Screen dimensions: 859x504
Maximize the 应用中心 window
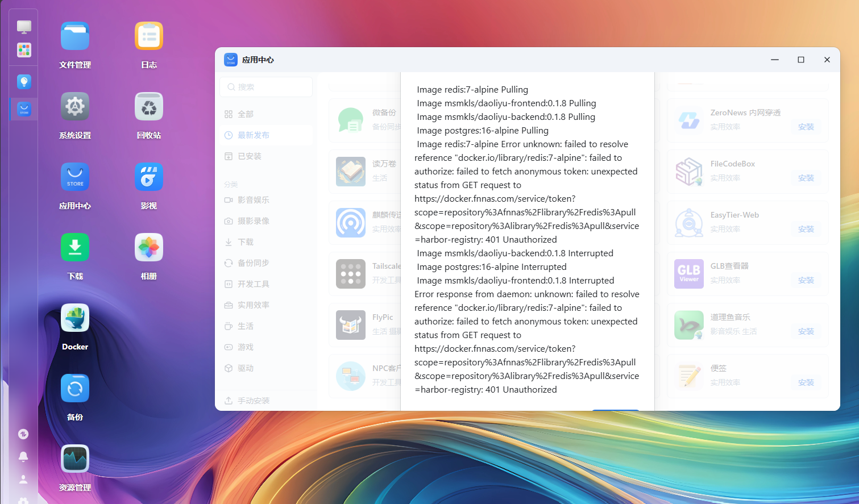[x=801, y=60]
